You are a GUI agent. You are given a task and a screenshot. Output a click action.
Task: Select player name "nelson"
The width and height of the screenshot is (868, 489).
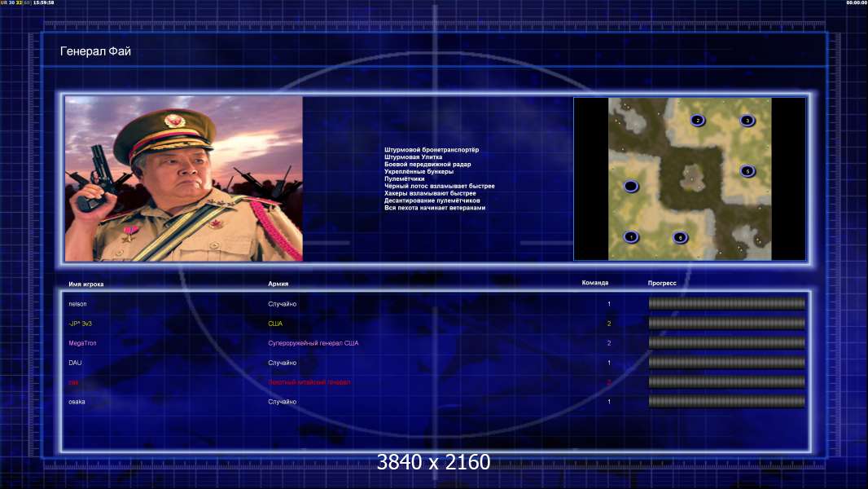pos(77,304)
